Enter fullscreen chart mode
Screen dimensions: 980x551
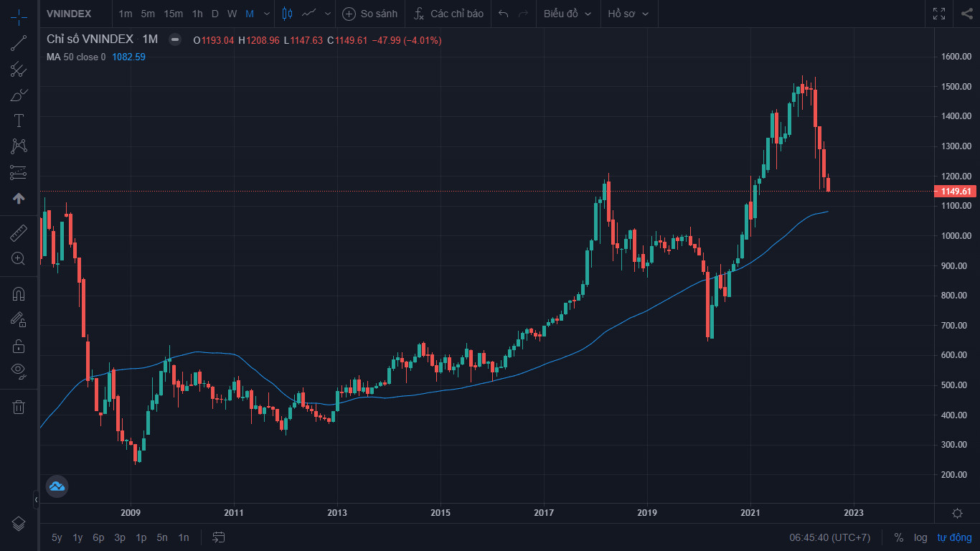(x=939, y=14)
